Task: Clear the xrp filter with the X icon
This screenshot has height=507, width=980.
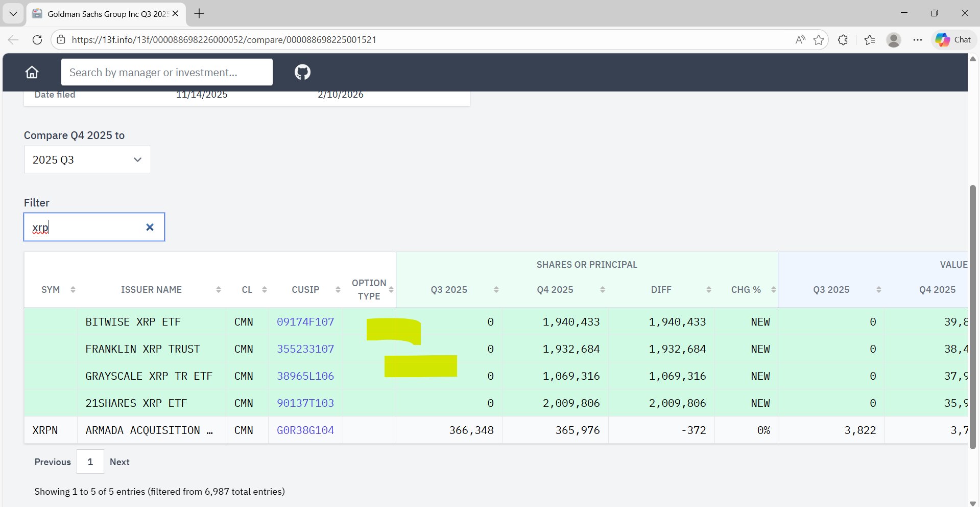Action: (x=150, y=227)
